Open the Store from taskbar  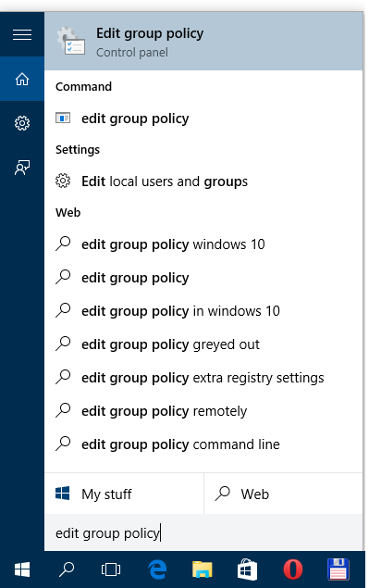pyautogui.click(x=247, y=569)
